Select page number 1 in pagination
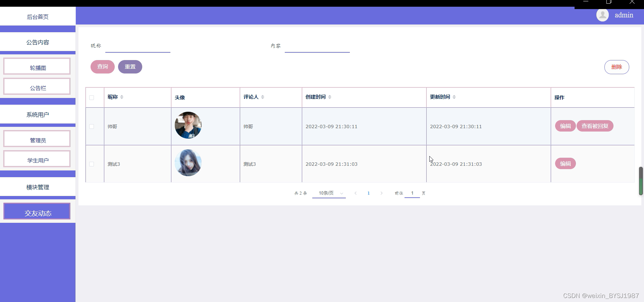 pyautogui.click(x=369, y=193)
